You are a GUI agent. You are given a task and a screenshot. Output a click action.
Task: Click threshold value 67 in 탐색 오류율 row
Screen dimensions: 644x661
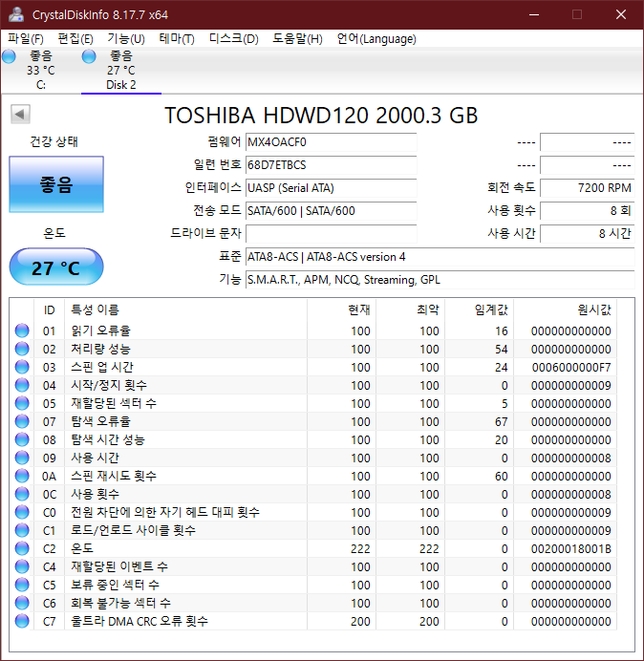pos(501,422)
